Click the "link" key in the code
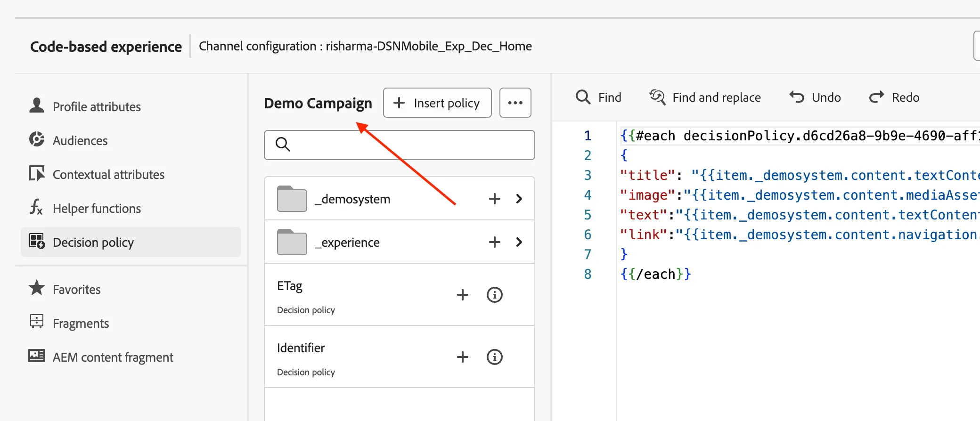The image size is (980, 421). coord(644,235)
